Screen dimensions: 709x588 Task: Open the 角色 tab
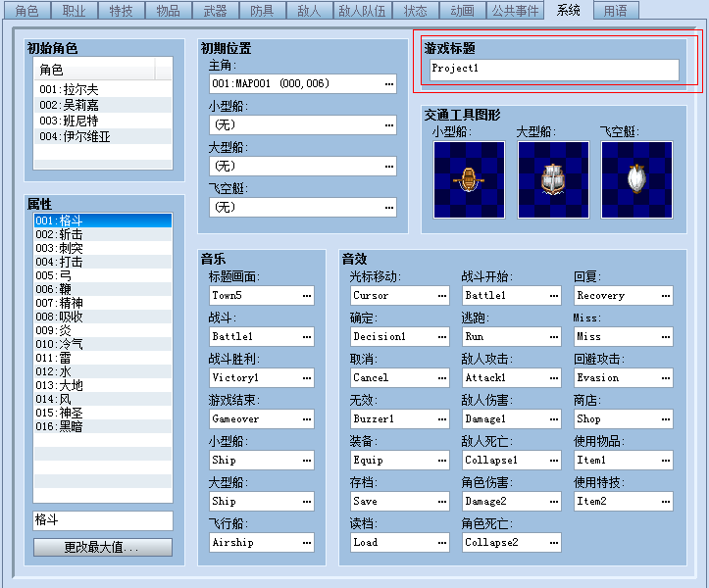27,11
